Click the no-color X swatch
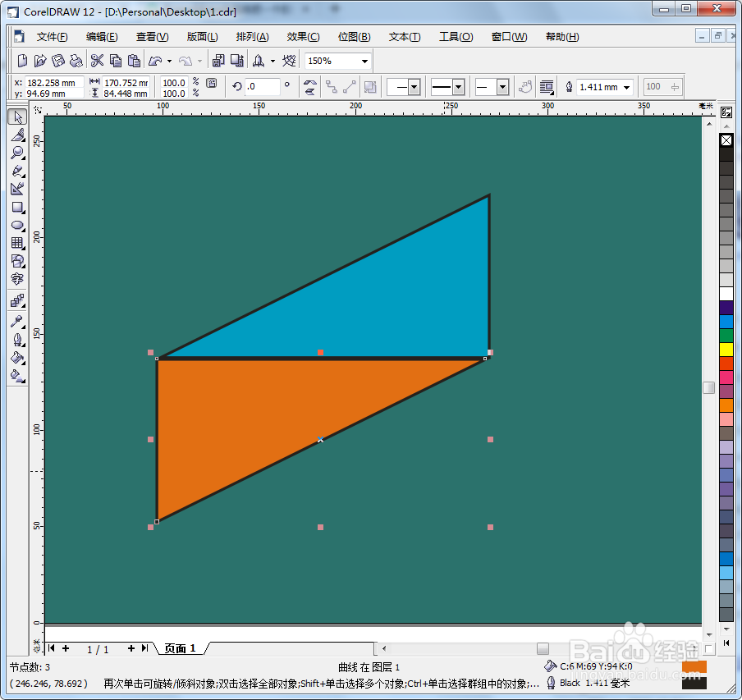The image size is (742, 700). [x=726, y=140]
